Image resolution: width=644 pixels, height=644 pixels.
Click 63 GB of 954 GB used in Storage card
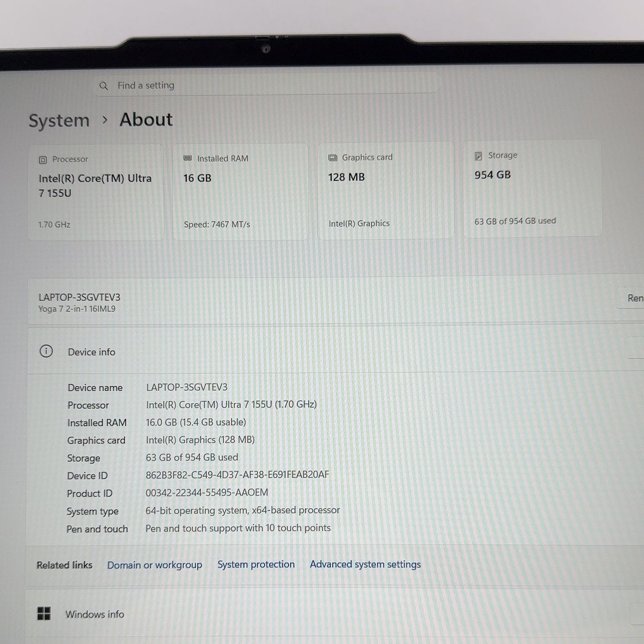(515, 221)
